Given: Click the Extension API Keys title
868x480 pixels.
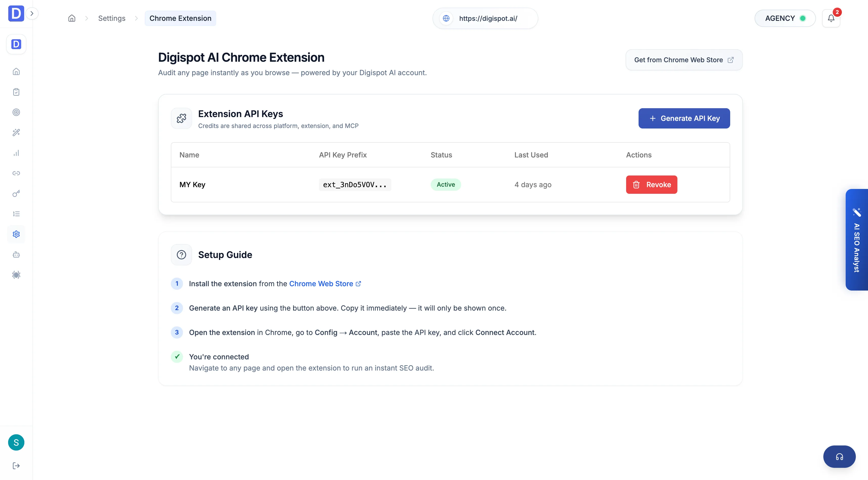Looking at the screenshot, I should point(241,114).
